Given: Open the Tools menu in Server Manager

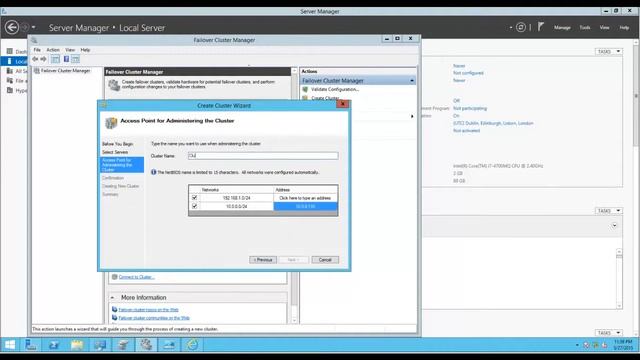Looking at the screenshot, I should pos(585,27).
